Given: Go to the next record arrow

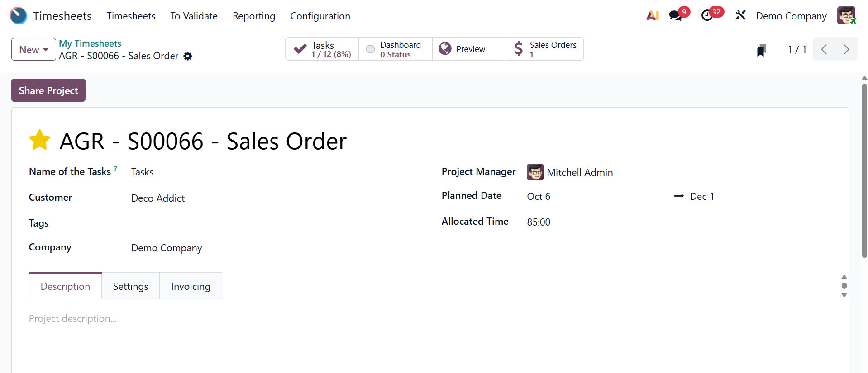Looking at the screenshot, I should point(846,49).
